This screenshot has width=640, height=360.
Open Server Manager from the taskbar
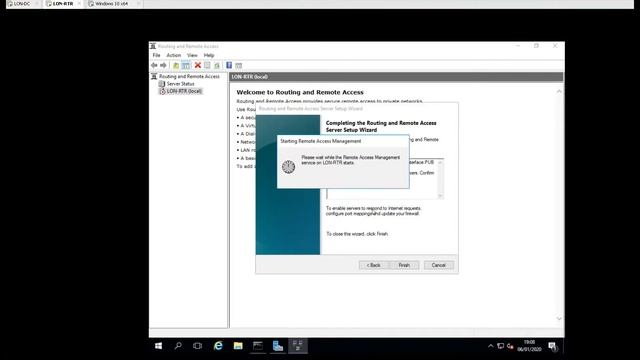[x=278, y=346]
